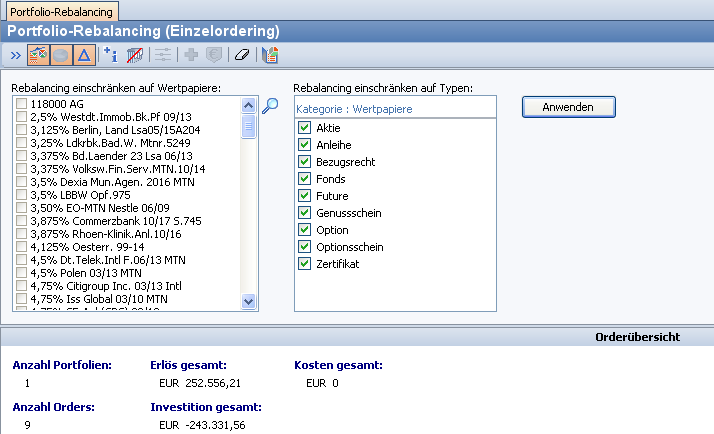Image resolution: width=714 pixels, height=434 pixels.
Task: Toggle the Fonds checkbox
Action: (304, 179)
